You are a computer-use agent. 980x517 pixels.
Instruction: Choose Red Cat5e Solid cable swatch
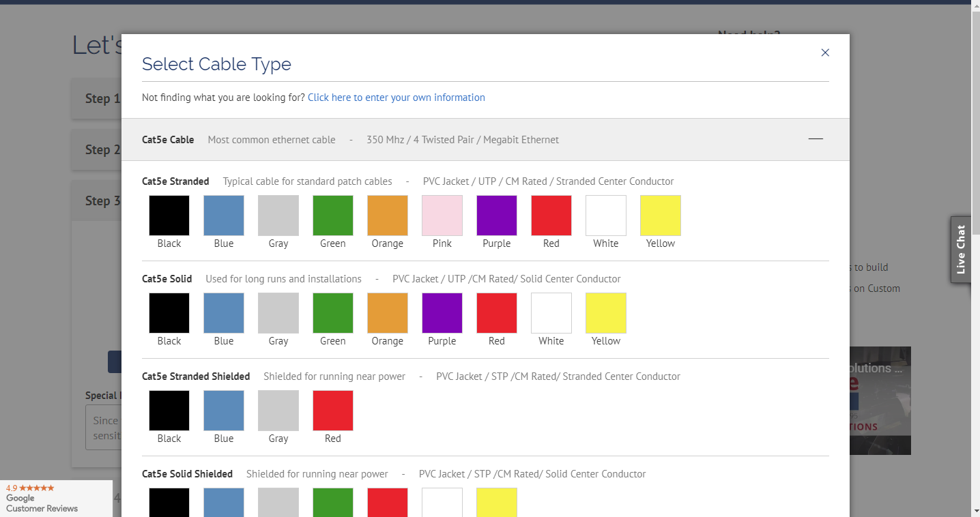[497, 313]
